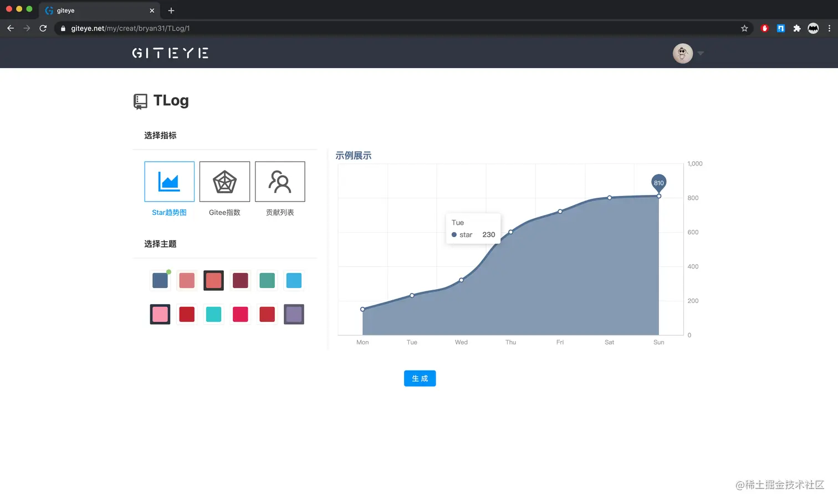Pick the red swatch beside purple
Viewport: 838px width, 504px height.
(x=267, y=314)
